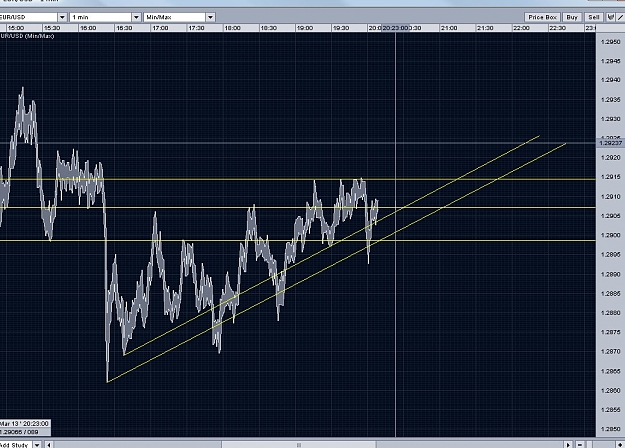Click the 22:30 time axis label
The image size is (625, 448).
click(557, 28)
